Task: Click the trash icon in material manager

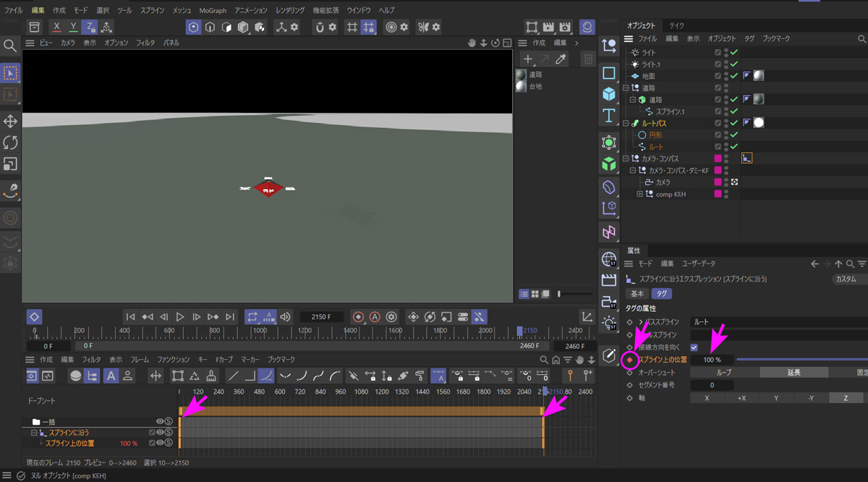Action: (x=588, y=59)
